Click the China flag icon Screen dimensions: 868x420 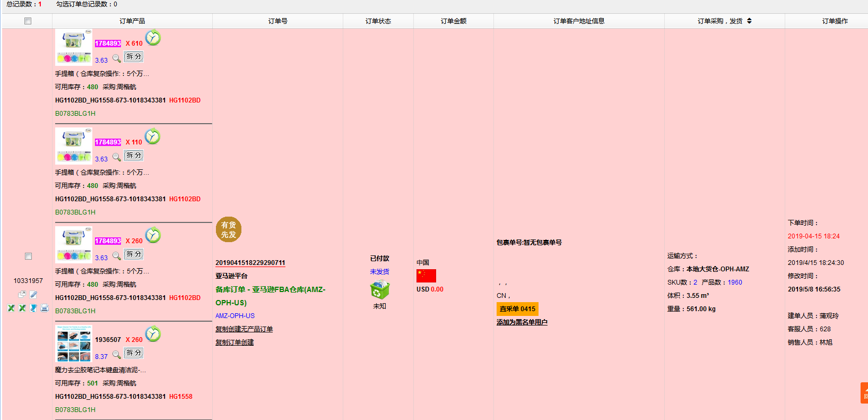pos(426,276)
